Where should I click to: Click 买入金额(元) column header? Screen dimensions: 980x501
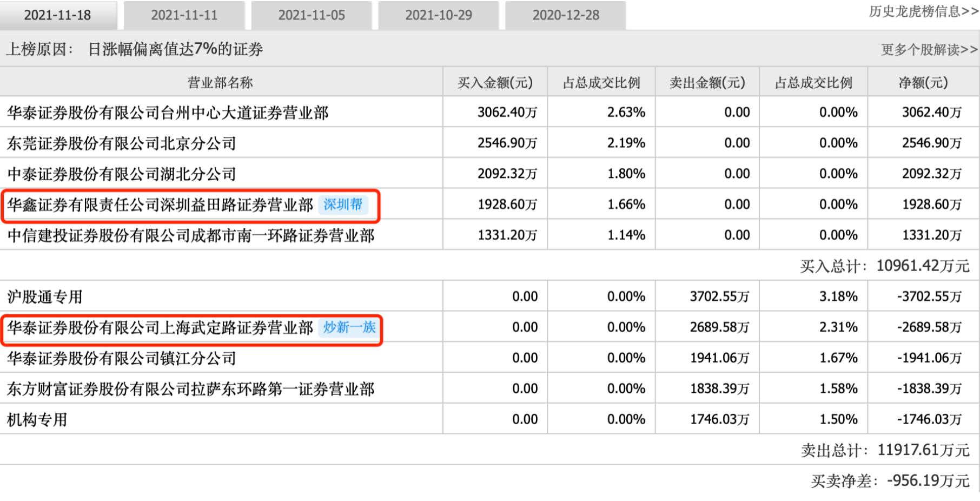(x=495, y=83)
